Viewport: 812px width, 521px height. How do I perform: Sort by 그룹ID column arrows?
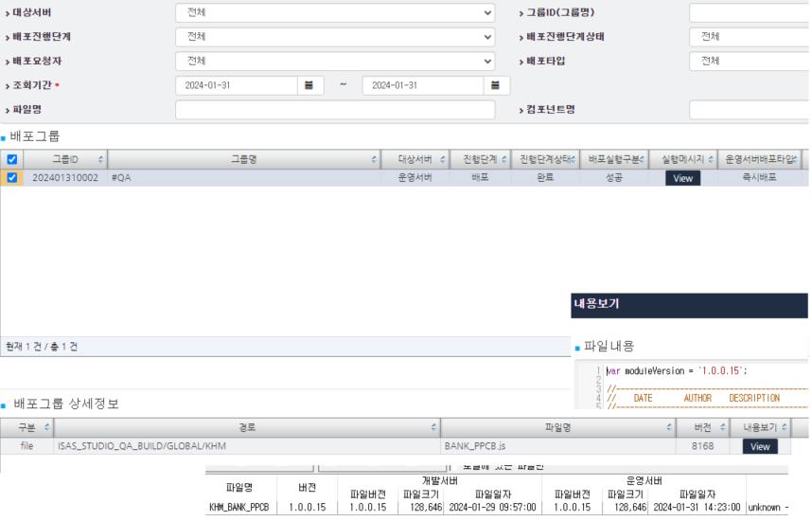pos(100,160)
